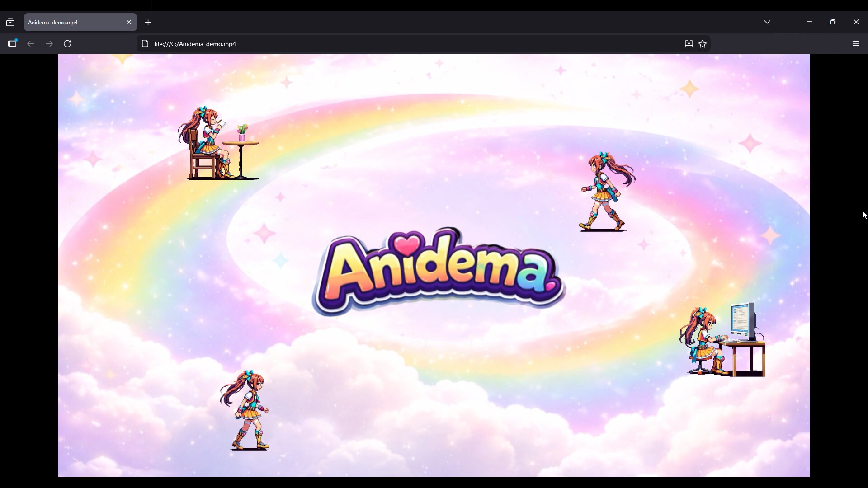The height and width of the screenshot is (488, 868).
Task: Open the library icon above the tab bar
Action: tap(10, 22)
